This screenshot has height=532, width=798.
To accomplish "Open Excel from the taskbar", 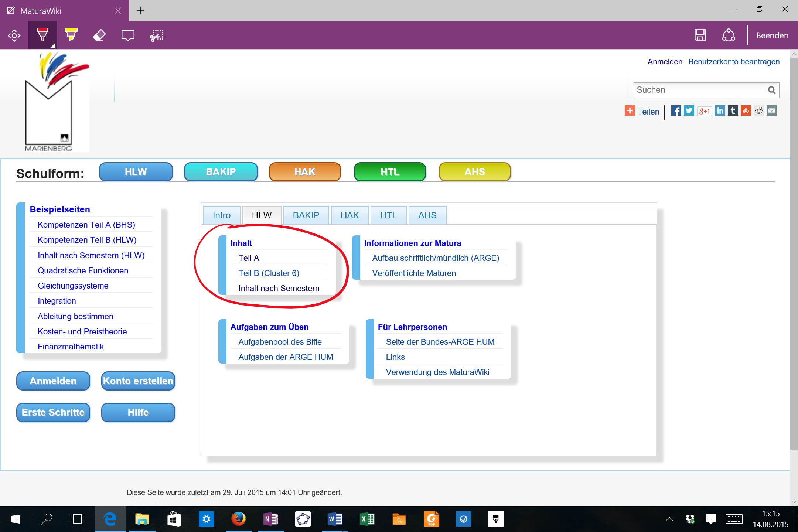I will pyautogui.click(x=367, y=519).
